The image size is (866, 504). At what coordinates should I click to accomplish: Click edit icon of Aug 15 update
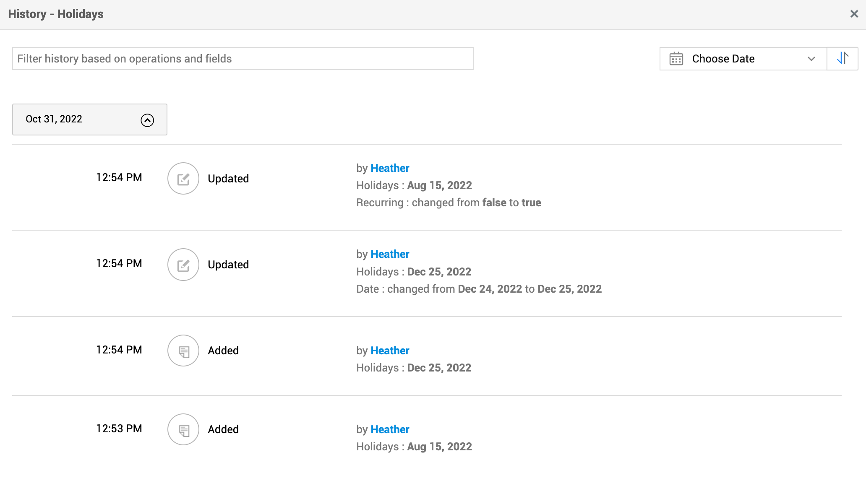point(183,179)
